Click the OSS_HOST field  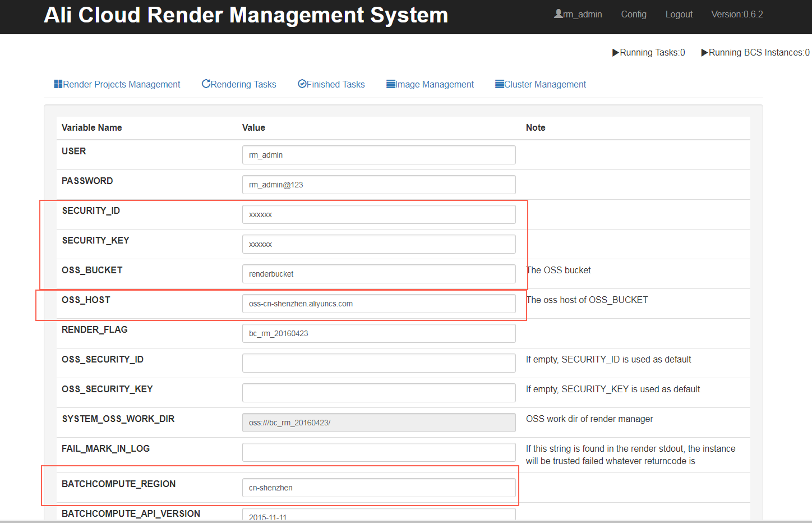pyautogui.click(x=379, y=304)
